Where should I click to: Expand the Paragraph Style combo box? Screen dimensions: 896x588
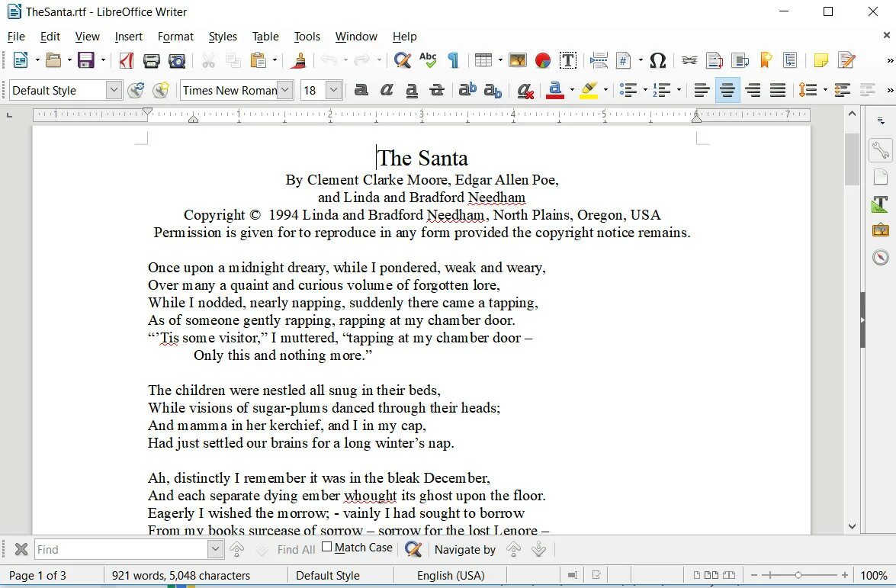point(114,90)
